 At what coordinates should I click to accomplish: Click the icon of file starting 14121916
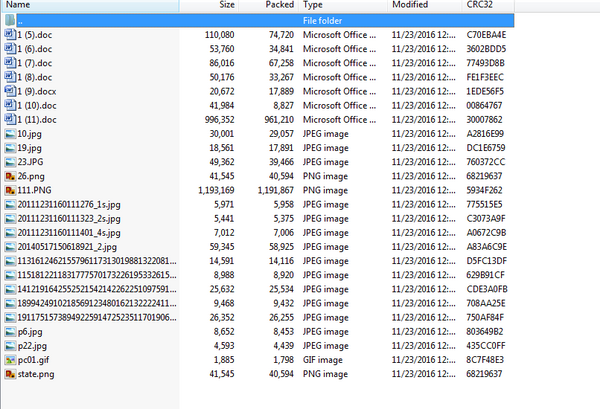pos(10,290)
